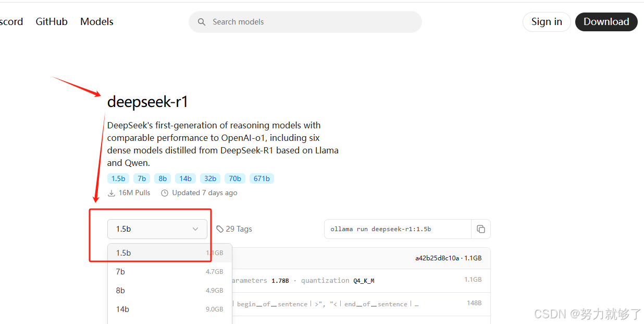This screenshot has width=644, height=324.
Task: Click the 32b size tag badge
Action: [x=210, y=178]
